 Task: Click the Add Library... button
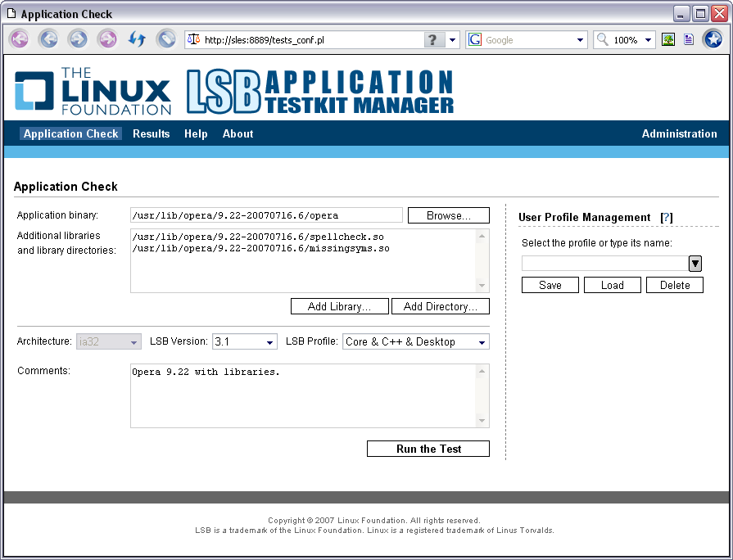tap(339, 306)
